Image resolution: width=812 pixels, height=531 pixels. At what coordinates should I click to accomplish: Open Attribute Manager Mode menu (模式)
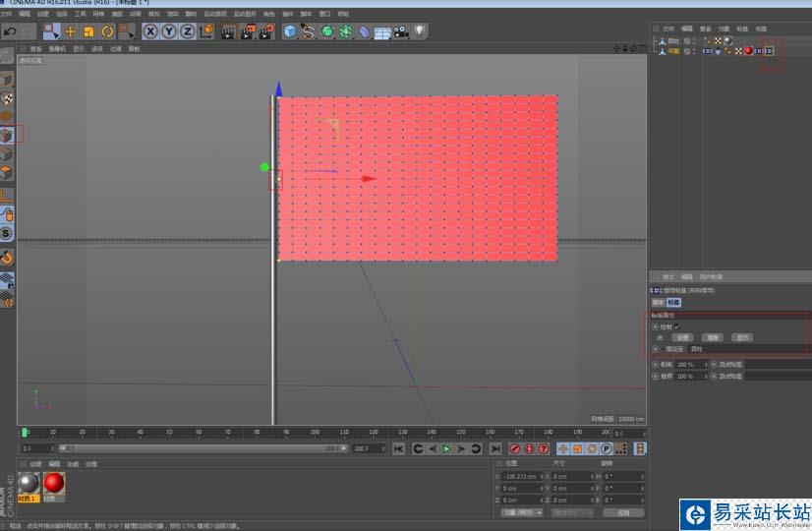[x=668, y=277]
